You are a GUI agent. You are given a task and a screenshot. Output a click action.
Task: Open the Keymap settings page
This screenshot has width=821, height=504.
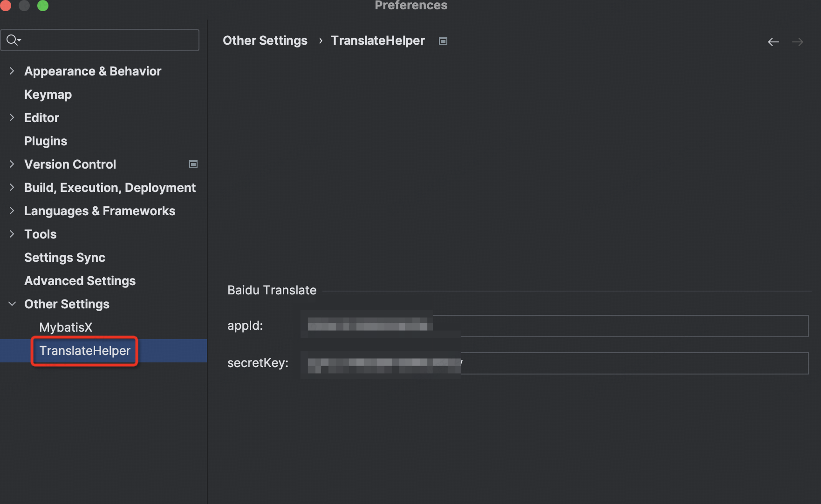48,95
